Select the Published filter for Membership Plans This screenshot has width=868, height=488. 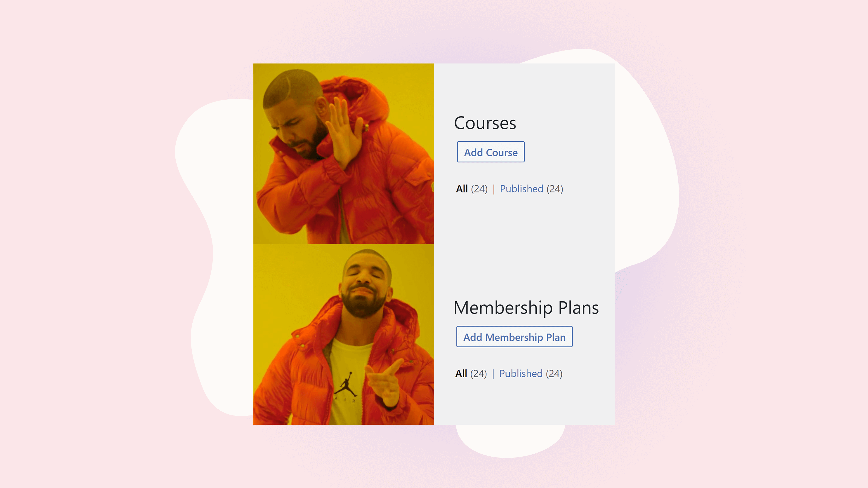(520, 373)
